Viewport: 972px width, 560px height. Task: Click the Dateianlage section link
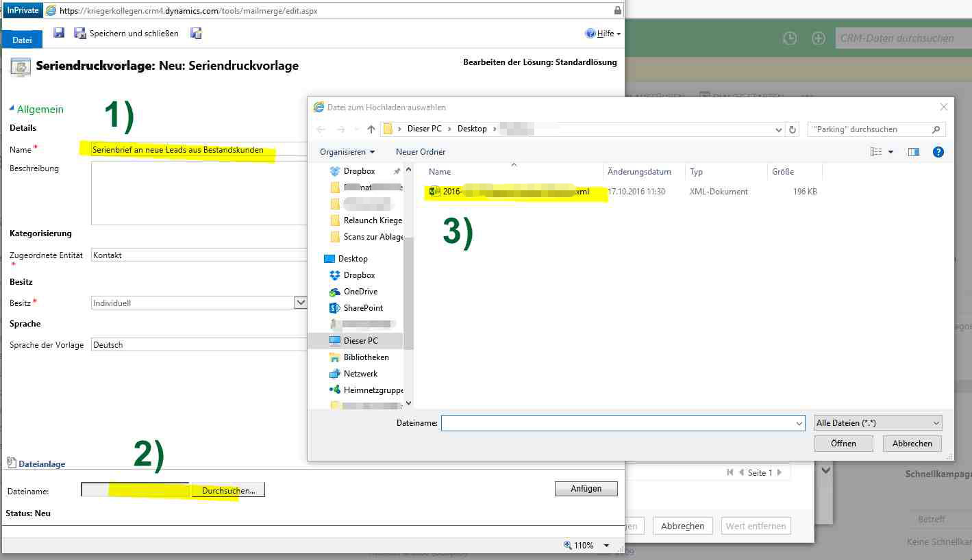[41, 463]
